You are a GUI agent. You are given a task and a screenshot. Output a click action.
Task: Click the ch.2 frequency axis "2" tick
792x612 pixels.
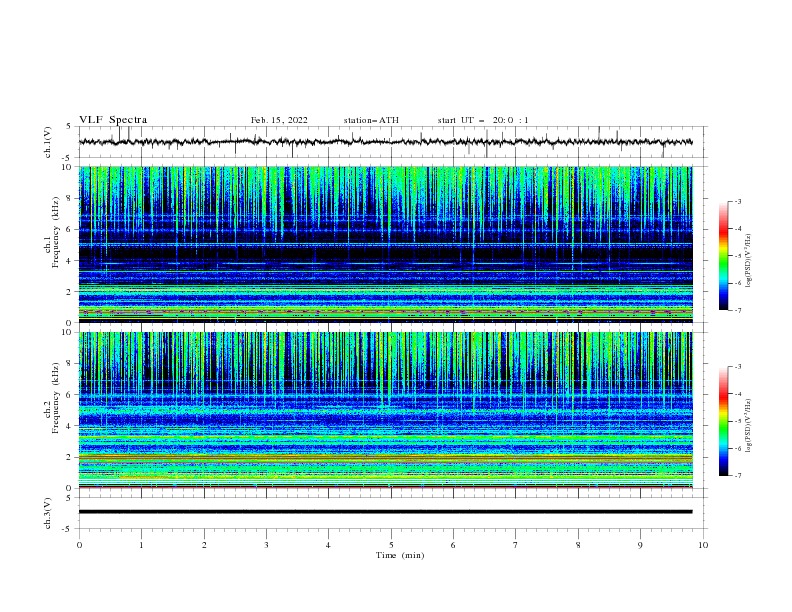click(69, 457)
